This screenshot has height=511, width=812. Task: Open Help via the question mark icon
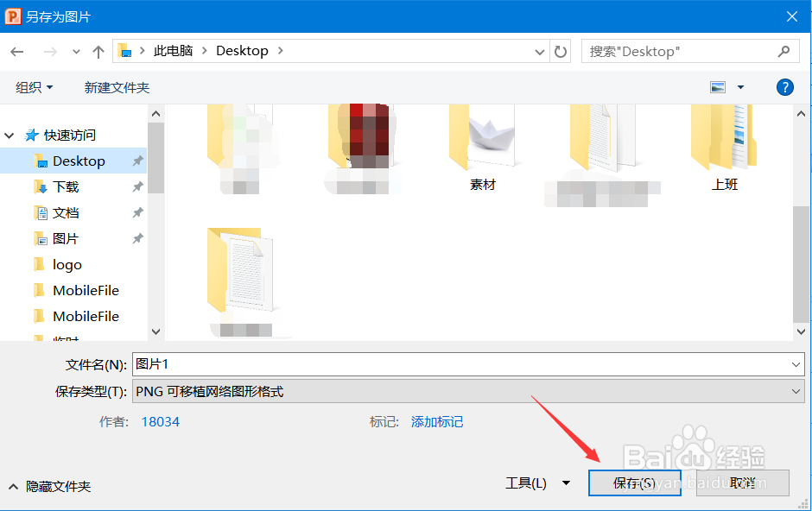click(x=784, y=86)
